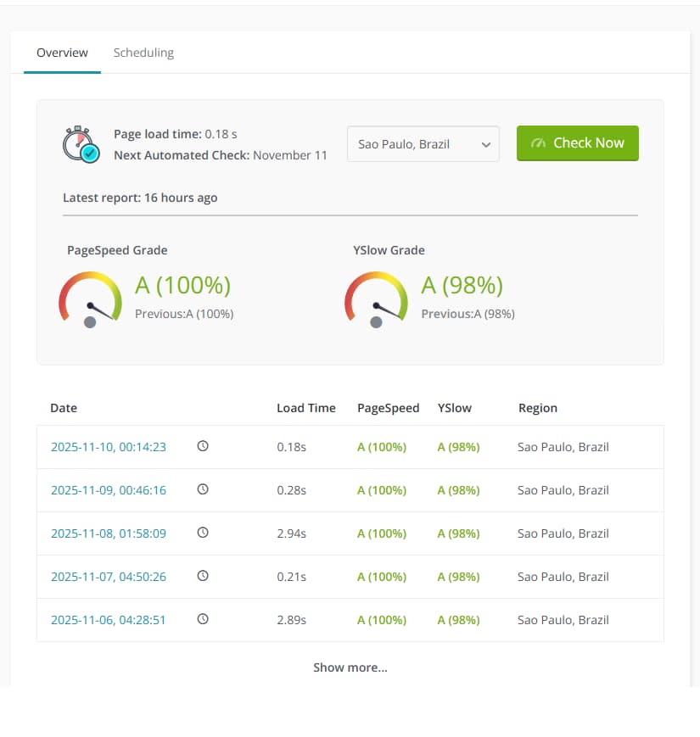Click the YSlow Grade gauge icon
The image size is (700, 737).
click(x=376, y=299)
